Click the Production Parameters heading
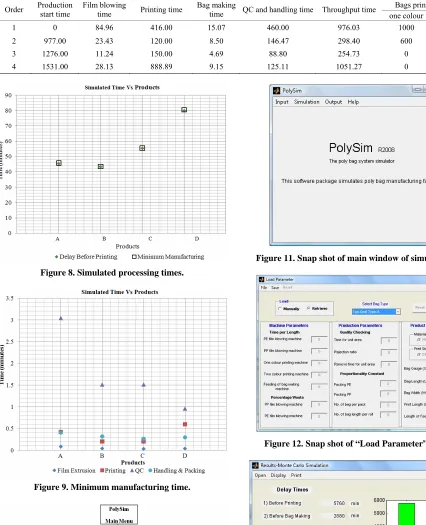 [360, 325]
